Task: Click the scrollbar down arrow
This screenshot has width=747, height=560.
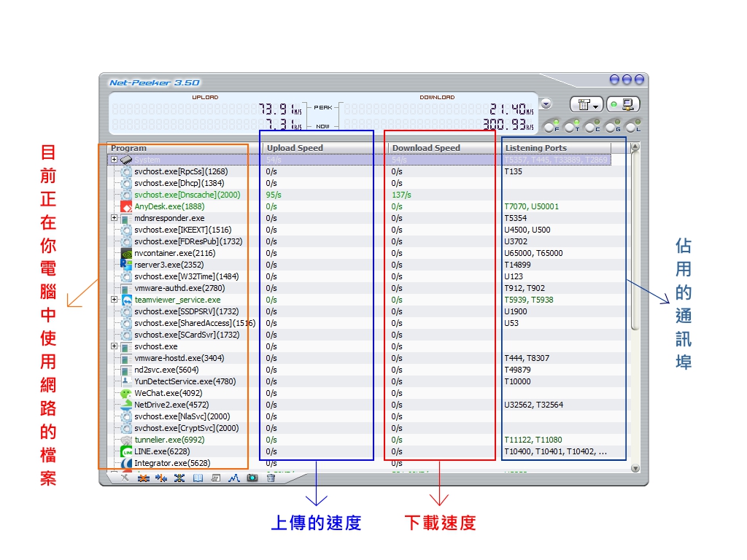Action: pyautogui.click(x=635, y=468)
